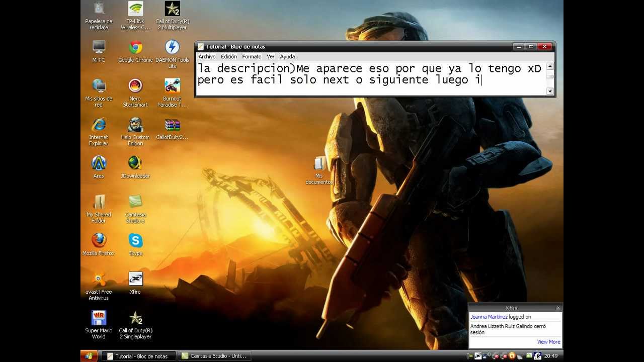The width and height of the screenshot is (644, 362).
Task: Launch Google Chrome from the desktop
Action: tap(135, 51)
